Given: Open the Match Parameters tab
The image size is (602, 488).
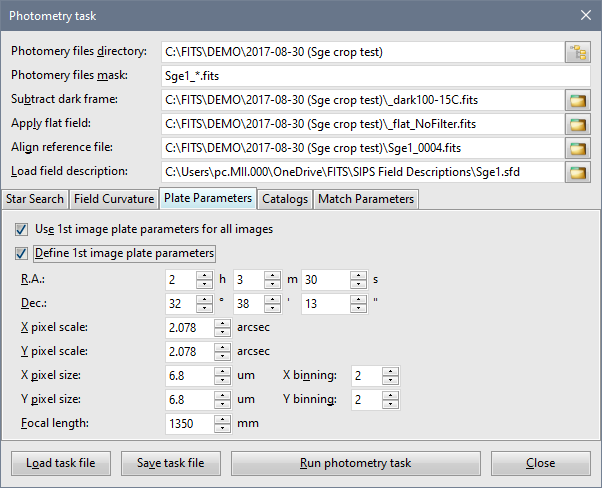Looking at the screenshot, I should click(366, 199).
